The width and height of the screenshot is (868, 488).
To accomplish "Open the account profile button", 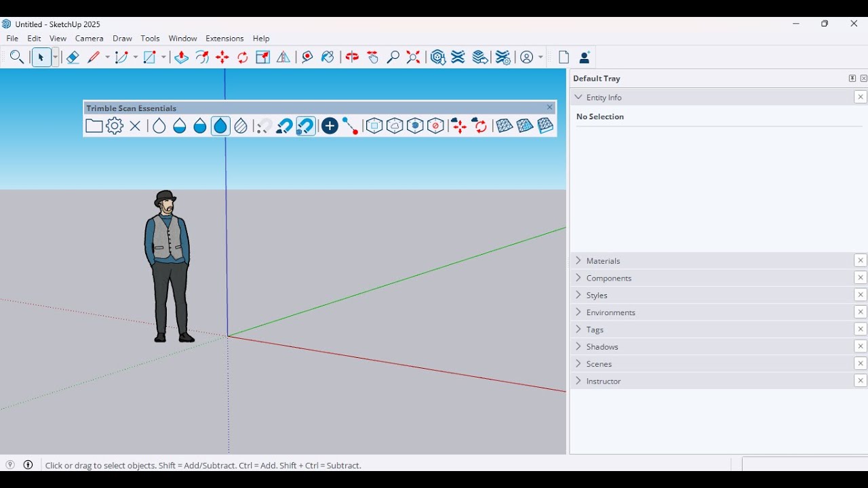I will pos(527,58).
